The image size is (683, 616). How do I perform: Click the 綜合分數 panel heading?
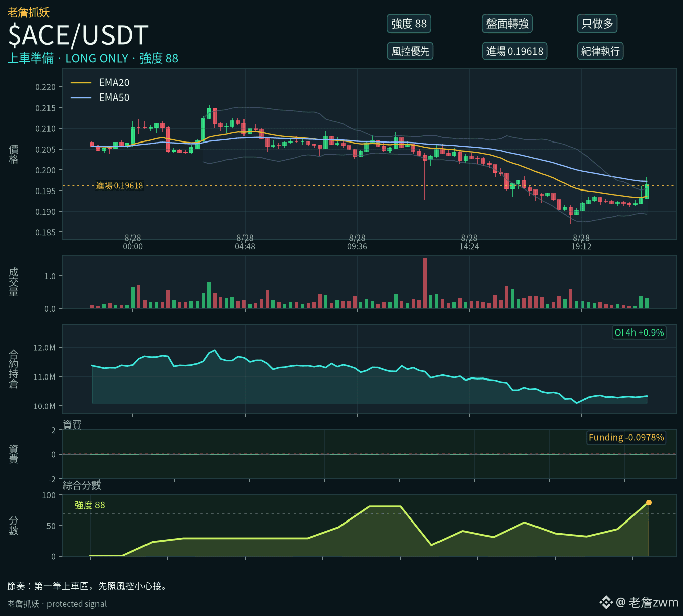click(x=82, y=485)
